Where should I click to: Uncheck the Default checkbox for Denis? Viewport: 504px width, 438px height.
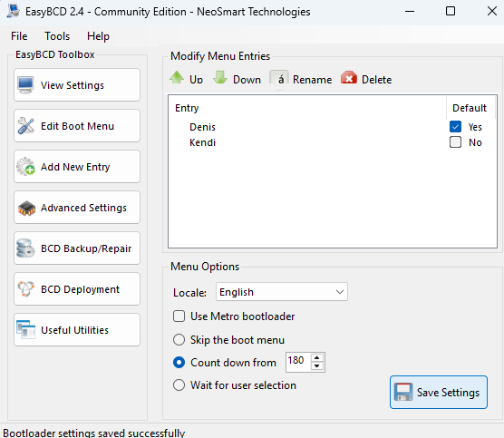tap(455, 127)
